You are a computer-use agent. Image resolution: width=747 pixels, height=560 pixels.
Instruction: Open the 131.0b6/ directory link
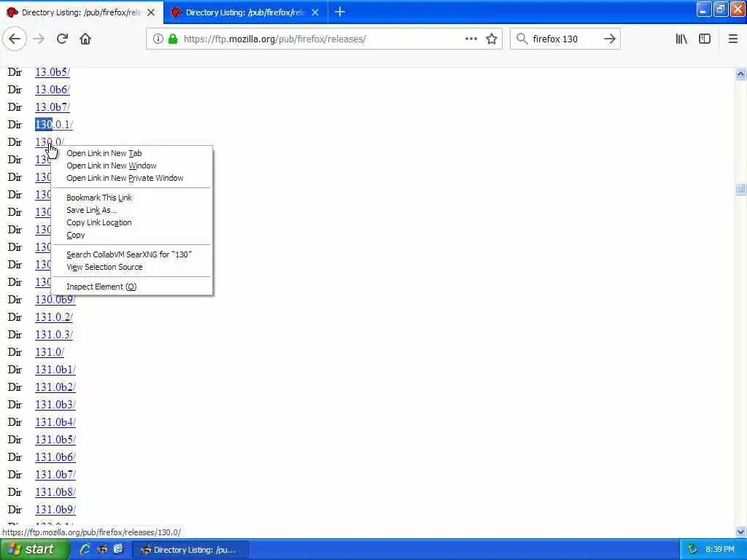55,457
